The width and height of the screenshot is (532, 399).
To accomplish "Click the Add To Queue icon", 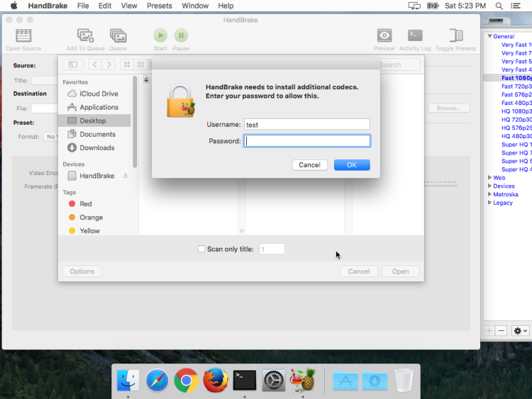I will click(85, 35).
